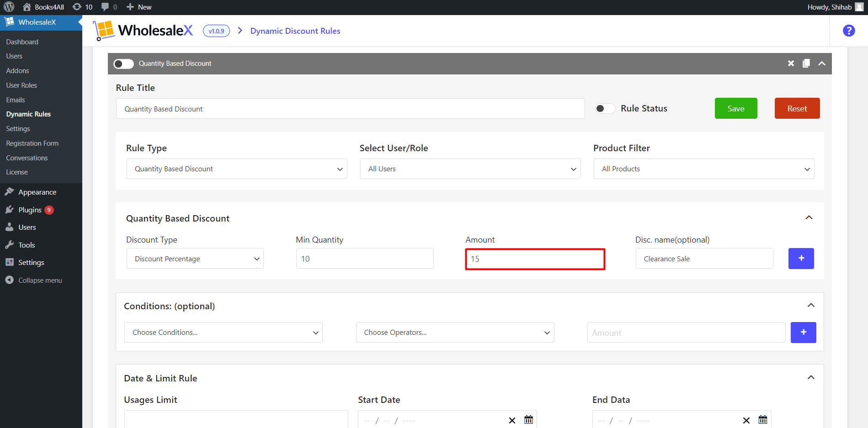Click the green Save button

click(x=736, y=108)
